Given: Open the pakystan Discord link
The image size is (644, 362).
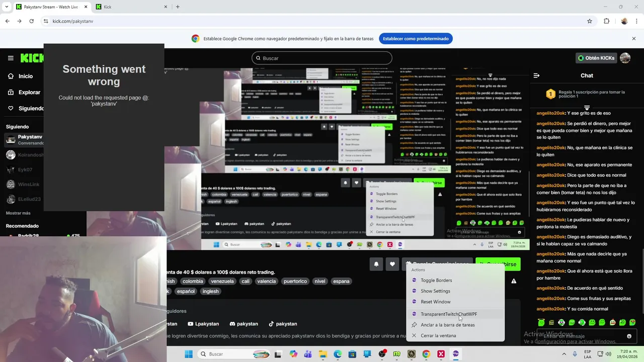Looking at the screenshot, I should point(244,324).
